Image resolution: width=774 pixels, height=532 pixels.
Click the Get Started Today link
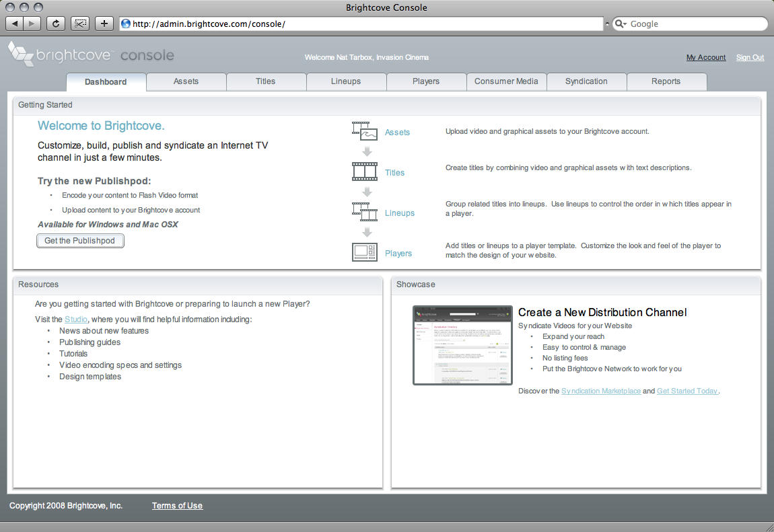(x=687, y=391)
